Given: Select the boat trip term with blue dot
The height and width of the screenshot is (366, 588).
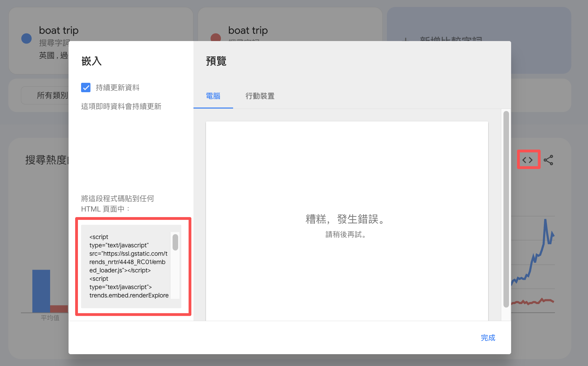Looking at the screenshot, I should [59, 31].
